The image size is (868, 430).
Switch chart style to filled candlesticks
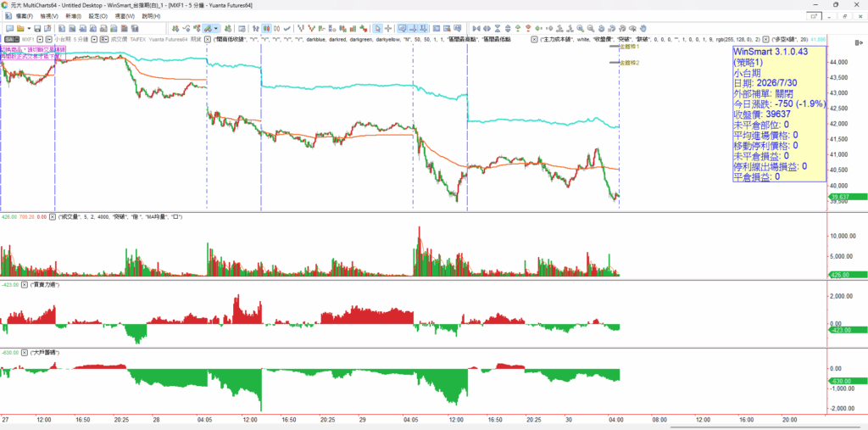point(266,28)
